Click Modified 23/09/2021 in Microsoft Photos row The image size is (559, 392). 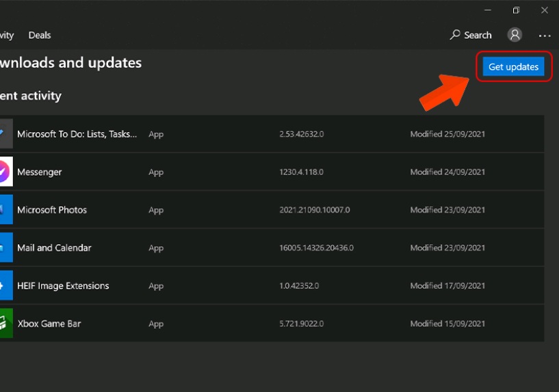point(447,210)
